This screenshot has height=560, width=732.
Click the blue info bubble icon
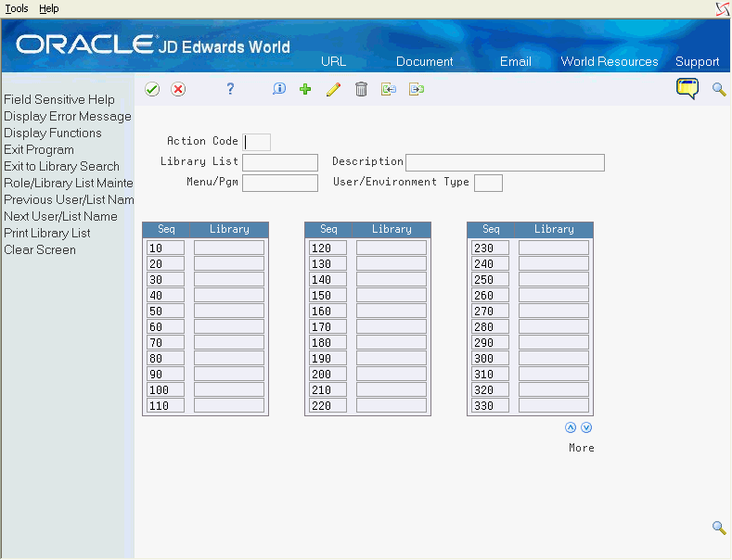(279, 89)
